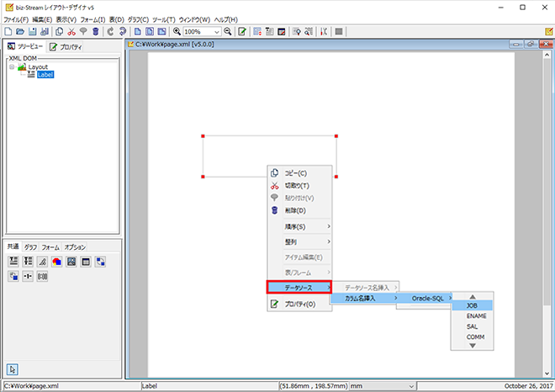Open the フォーム(I) menu

[92, 19]
